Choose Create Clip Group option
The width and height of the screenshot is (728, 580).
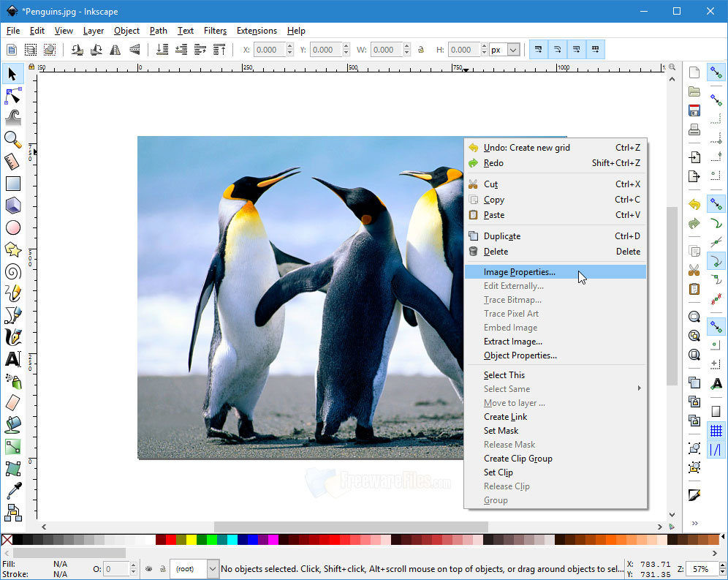coord(517,459)
